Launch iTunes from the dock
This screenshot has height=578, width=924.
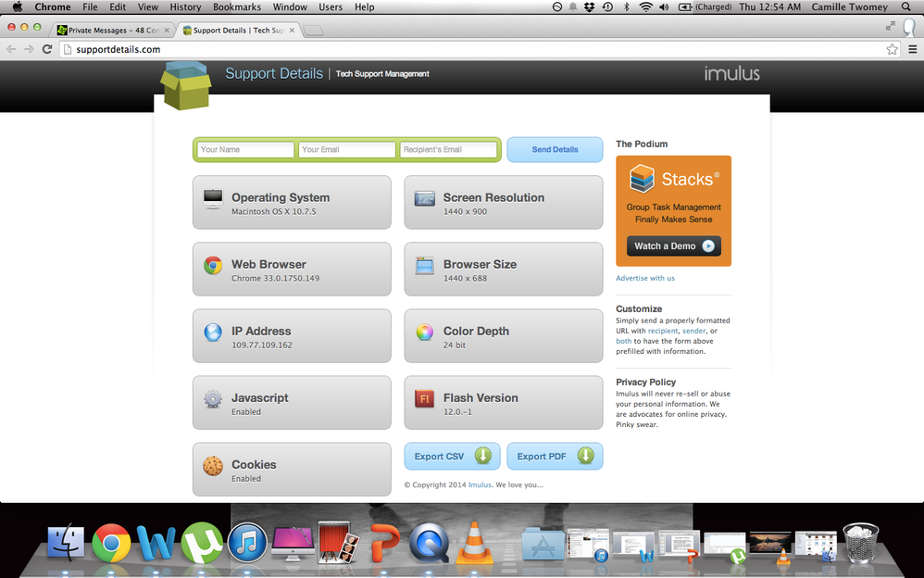coord(247,543)
